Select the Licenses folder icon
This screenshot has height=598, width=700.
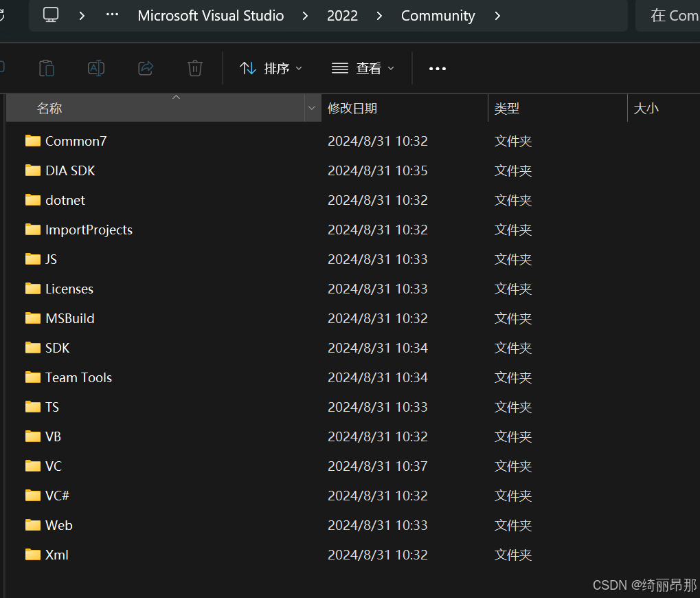coord(33,289)
